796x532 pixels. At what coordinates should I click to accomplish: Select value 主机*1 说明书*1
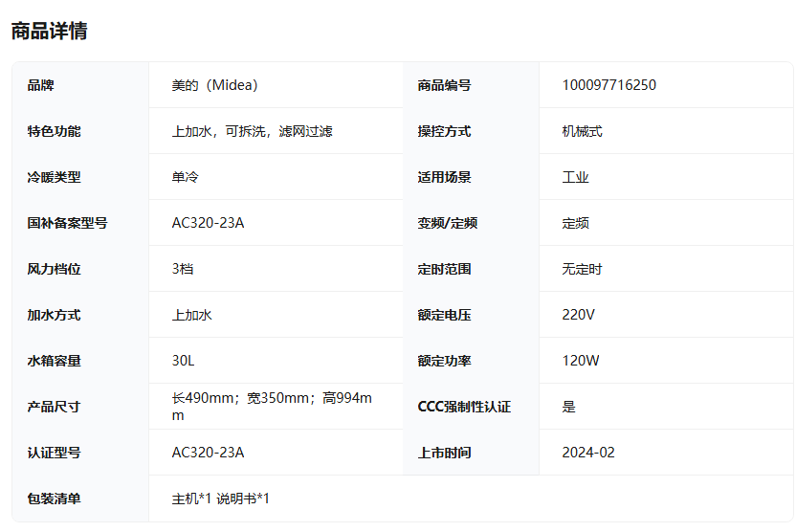220,499
